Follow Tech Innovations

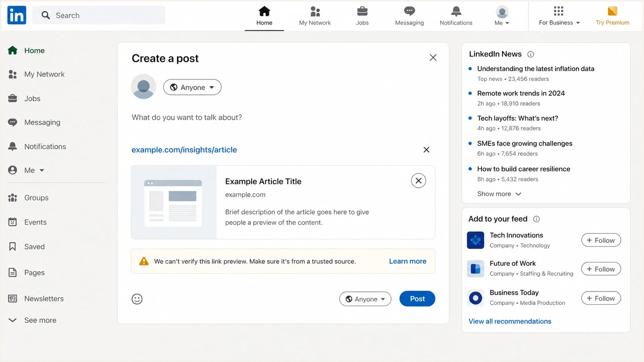(x=601, y=240)
